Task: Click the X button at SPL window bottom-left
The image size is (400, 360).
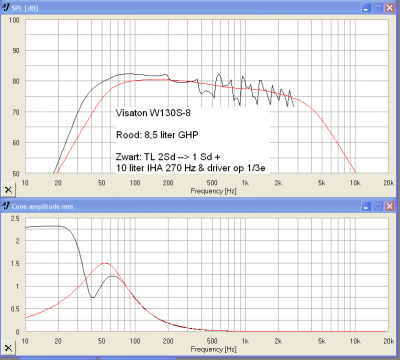Action: 8,189
